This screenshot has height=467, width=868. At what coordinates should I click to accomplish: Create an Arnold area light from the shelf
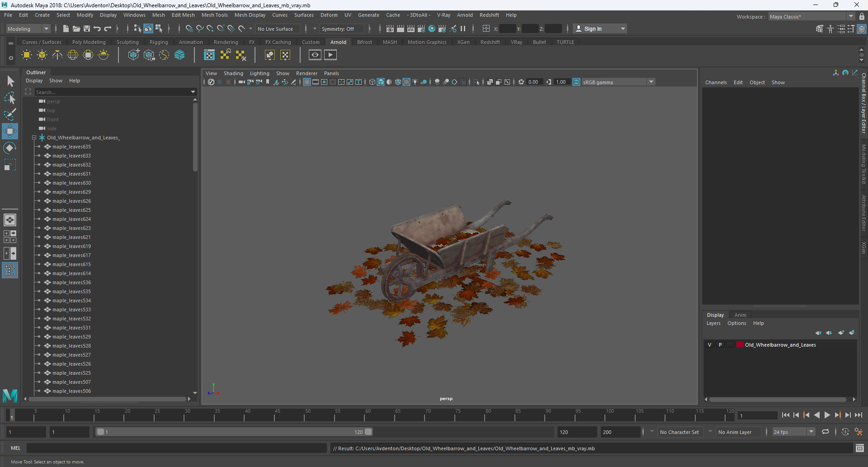[27, 55]
